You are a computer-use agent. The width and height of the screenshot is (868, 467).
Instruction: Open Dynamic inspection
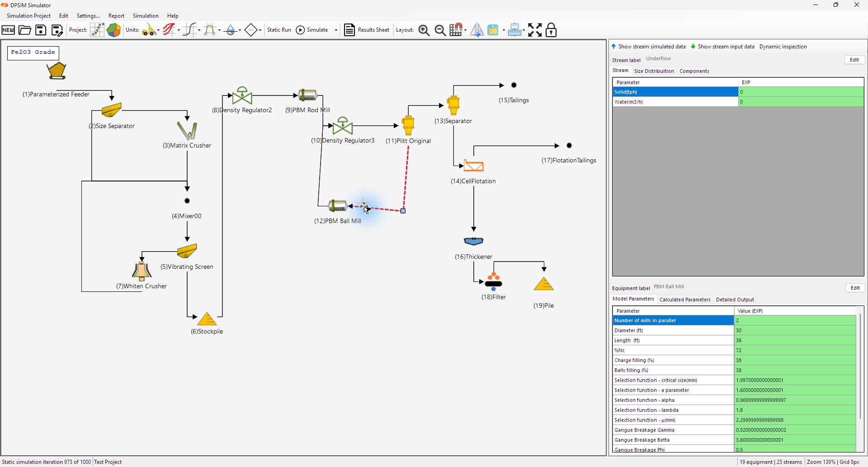coord(783,47)
